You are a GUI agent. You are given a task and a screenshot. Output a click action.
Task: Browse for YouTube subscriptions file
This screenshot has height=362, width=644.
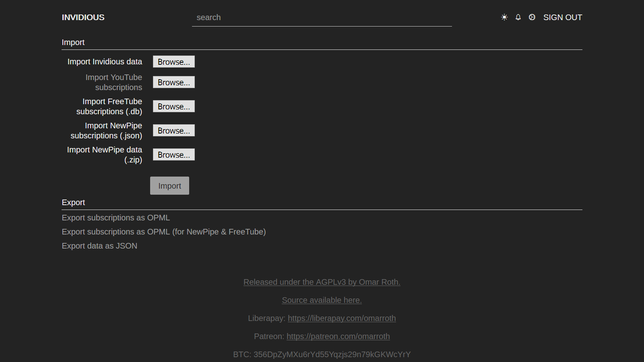coord(173,82)
